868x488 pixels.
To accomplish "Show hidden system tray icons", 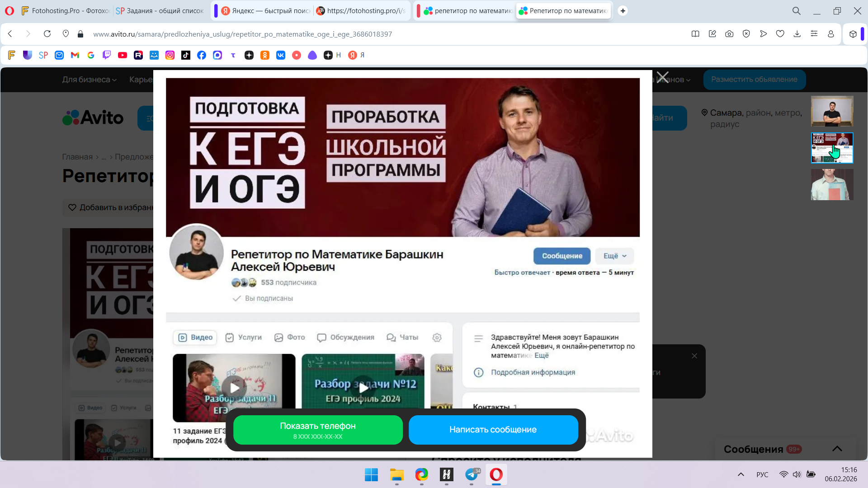I will coord(741,474).
